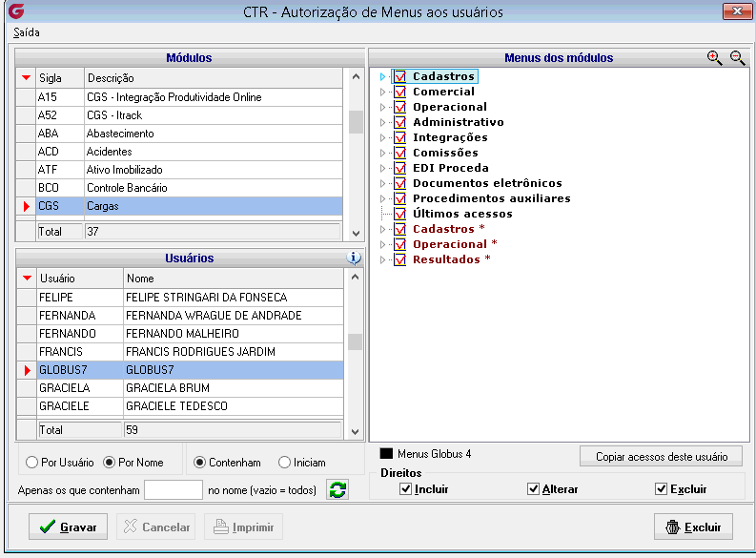The height and width of the screenshot is (558, 756).
Task: Click the Imprimir button
Action: tap(243, 527)
